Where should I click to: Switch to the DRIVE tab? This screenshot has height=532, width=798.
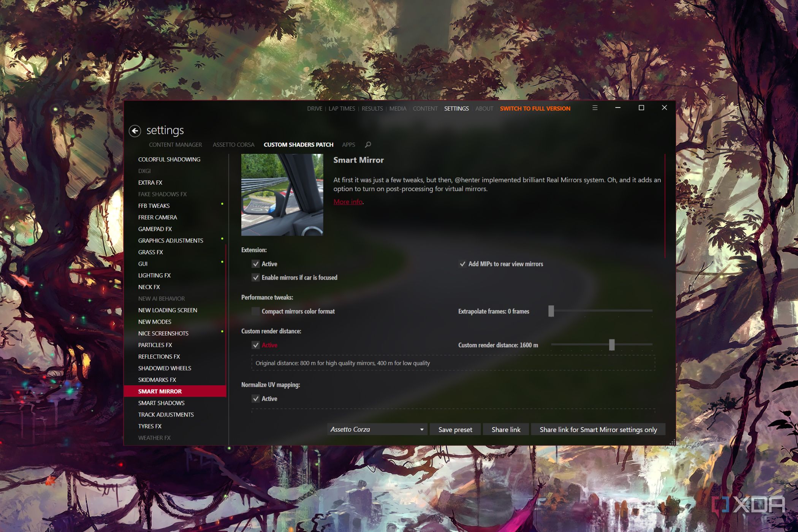tap(315, 109)
